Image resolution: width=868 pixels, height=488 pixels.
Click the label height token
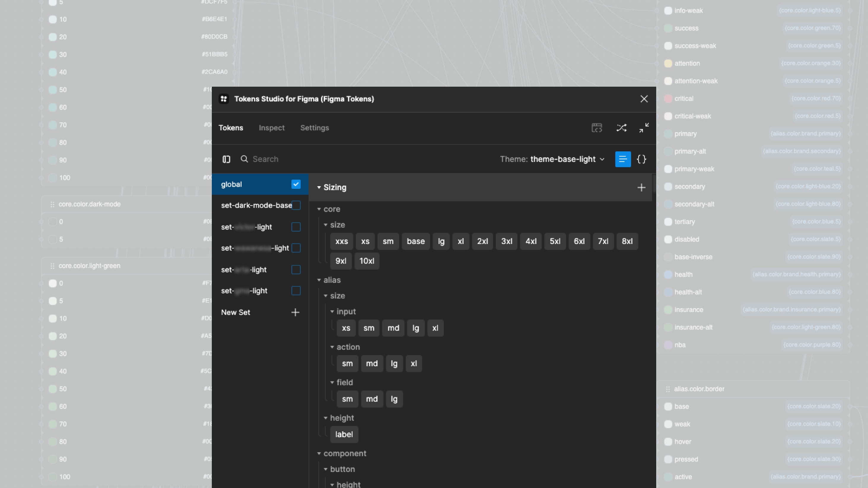[344, 434]
